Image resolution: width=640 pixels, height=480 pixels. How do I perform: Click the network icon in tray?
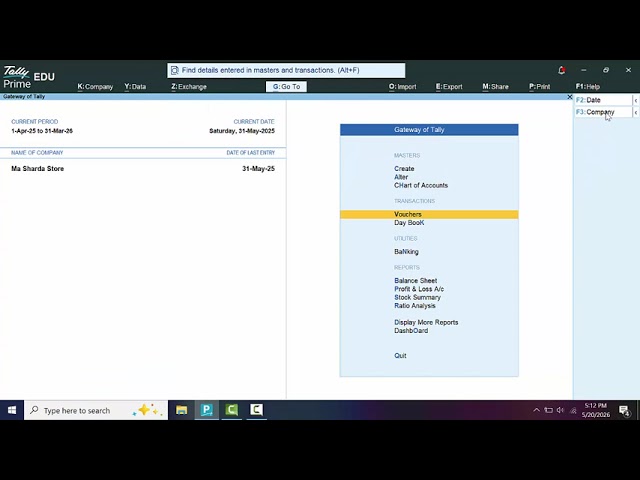[573, 411]
